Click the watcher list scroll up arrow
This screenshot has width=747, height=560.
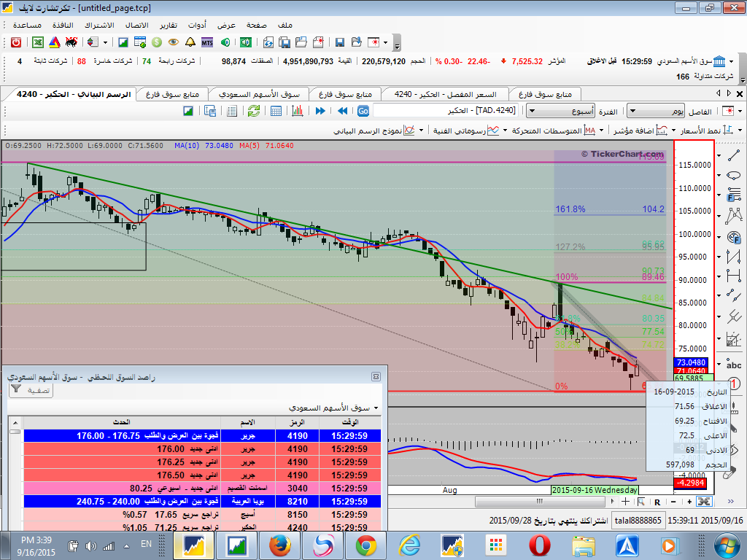point(15,423)
